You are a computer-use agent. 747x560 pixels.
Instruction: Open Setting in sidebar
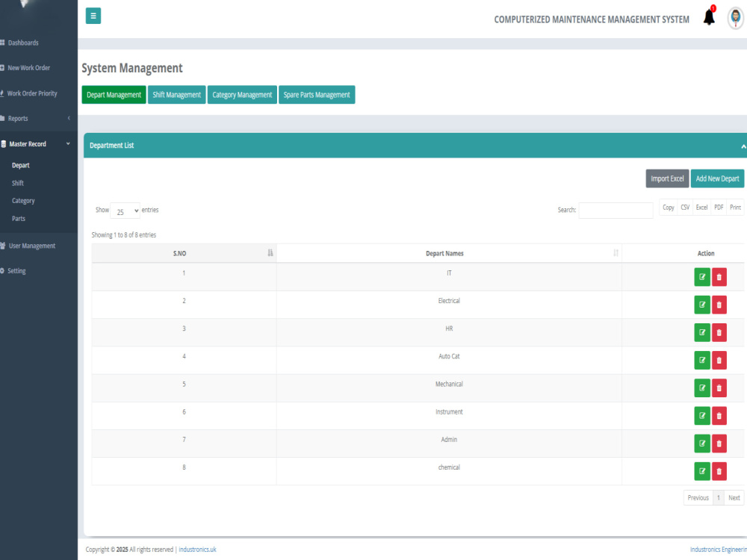16,271
